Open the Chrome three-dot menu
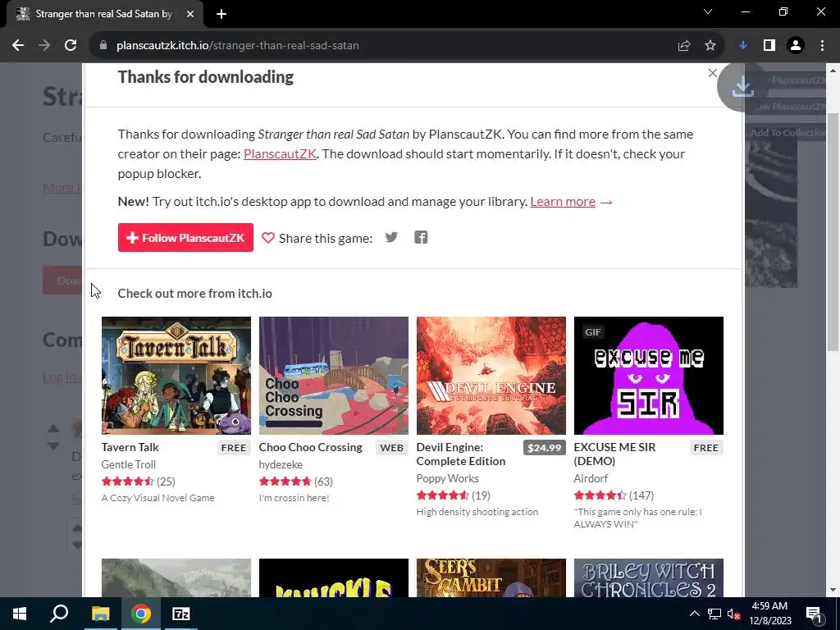The height and width of the screenshot is (630, 840). (822, 46)
